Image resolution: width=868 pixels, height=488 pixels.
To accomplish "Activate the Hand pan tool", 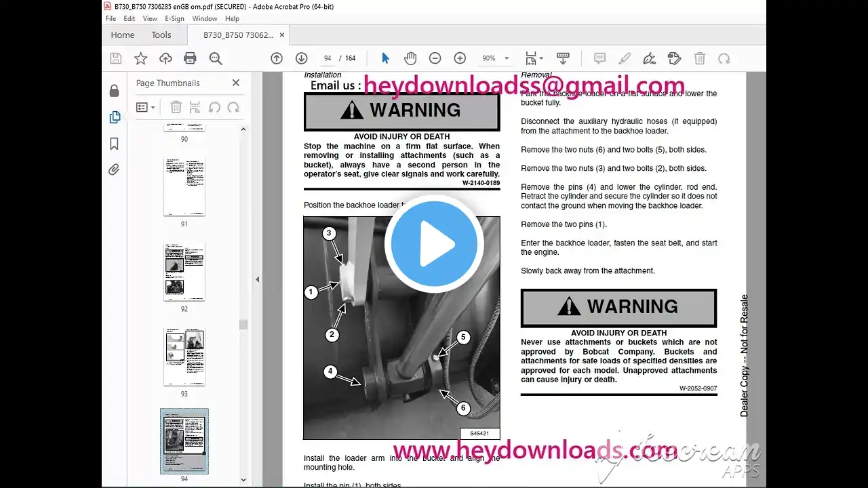I will coord(410,58).
